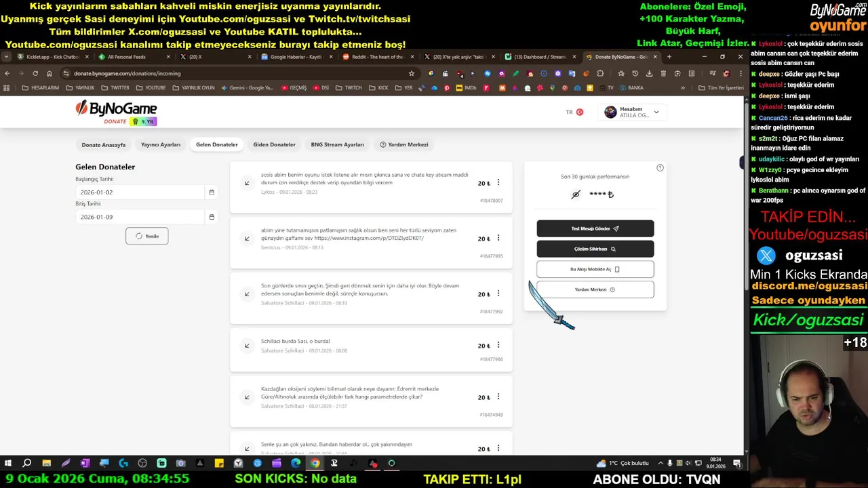Switch to Giden Donateler tab

[x=274, y=144]
